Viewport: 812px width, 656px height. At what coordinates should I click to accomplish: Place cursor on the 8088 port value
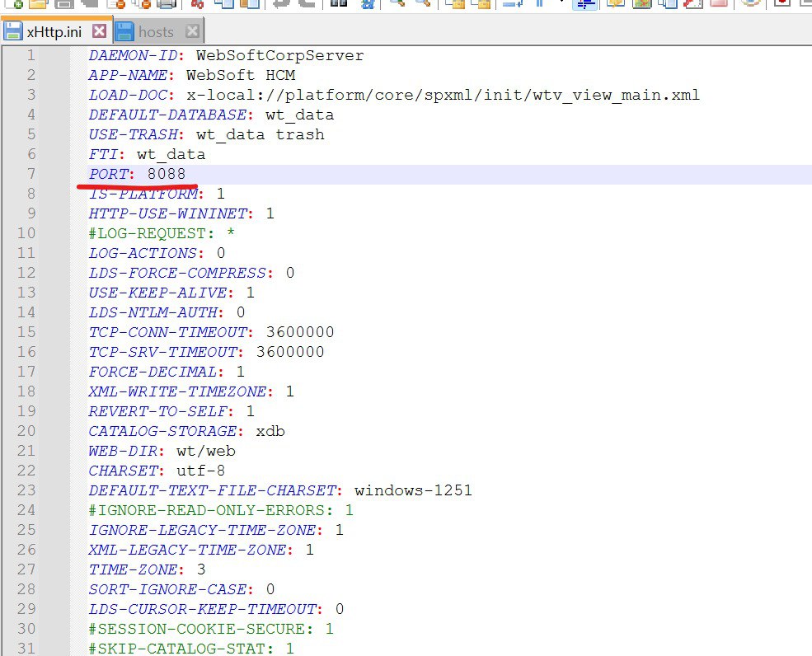(167, 174)
